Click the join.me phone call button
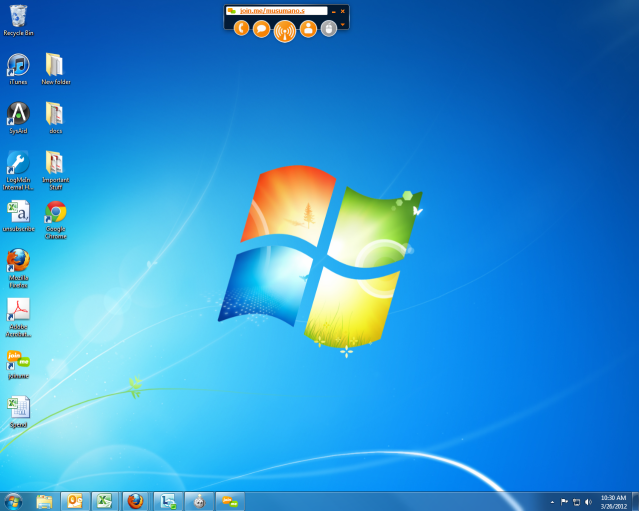The width and height of the screenshot is (639, 511). 241,28
